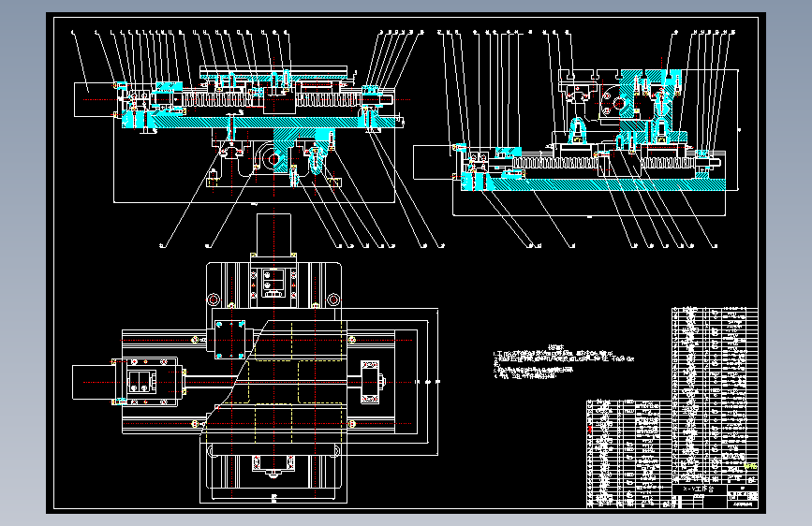Click the bearing block at the screw's right end in the plan view
The image size is (812, 526).
tap(370, 382)
